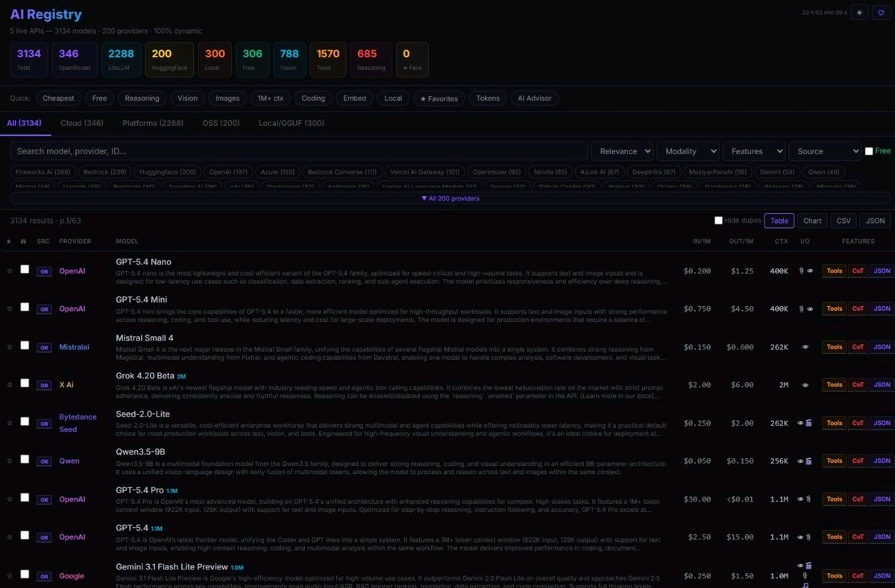
Task: Click the HuggingFace 200 stat card
Action: (x=169, y=60)
